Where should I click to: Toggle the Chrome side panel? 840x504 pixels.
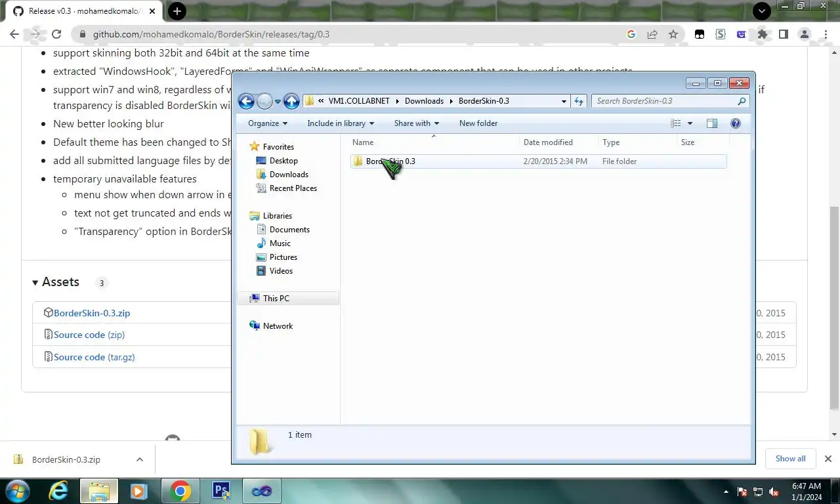pyautogui.click(x=784, y=34)
